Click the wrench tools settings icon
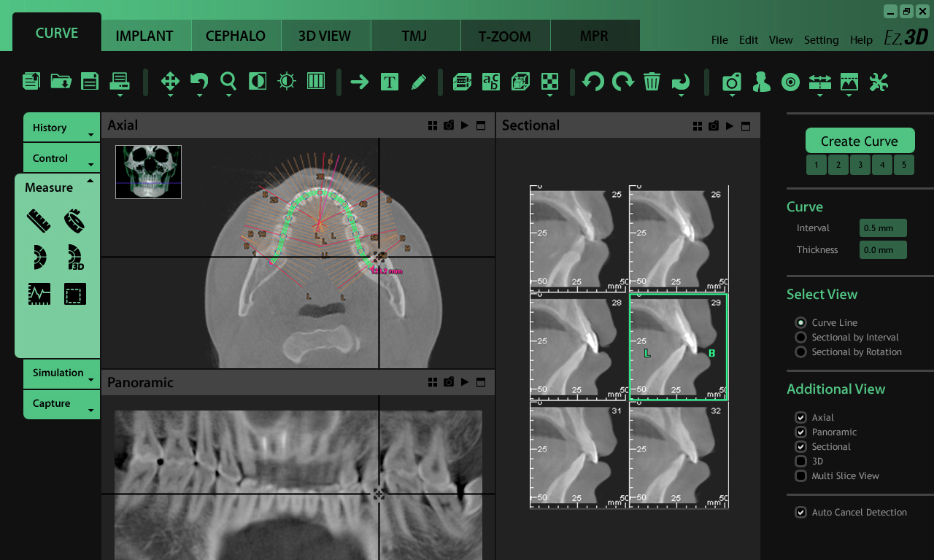934x560 pixels. coord(879,82)
